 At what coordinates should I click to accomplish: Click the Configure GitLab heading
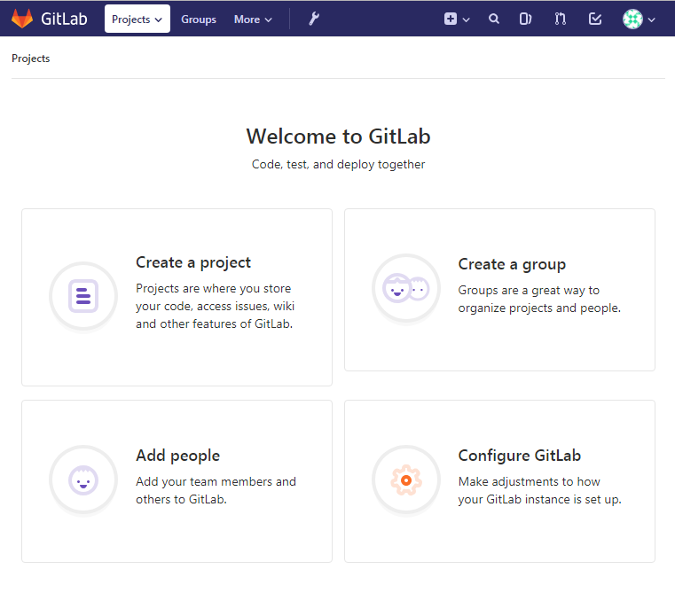pos(520,455)
